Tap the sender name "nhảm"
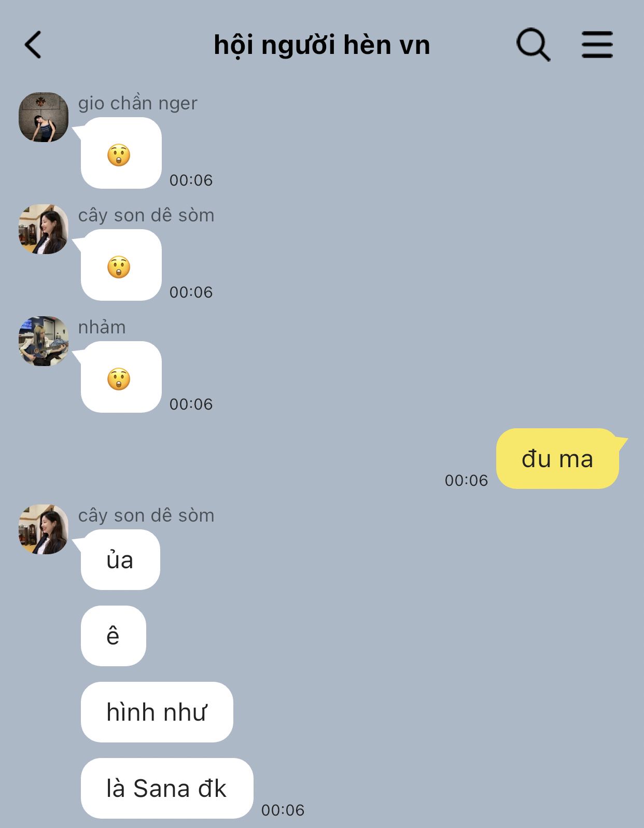Viewport: 644px width, 828px height. (102, 327)
